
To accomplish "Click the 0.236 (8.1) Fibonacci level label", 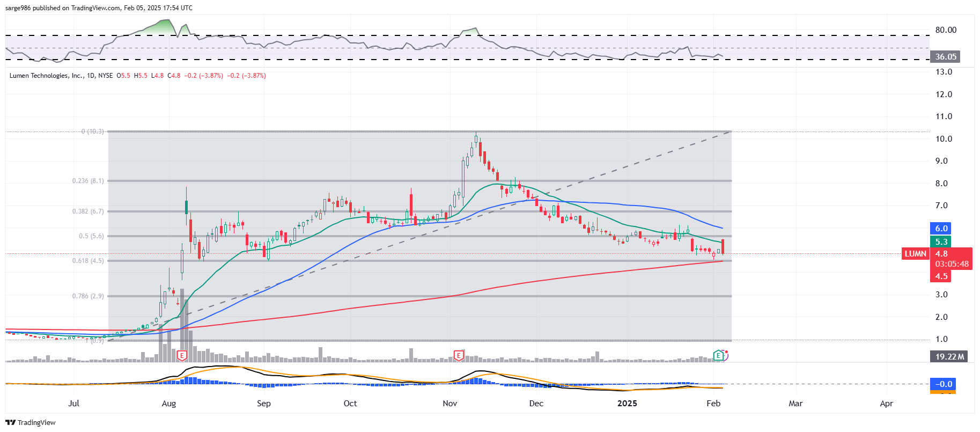I will [x=88, y=181].
